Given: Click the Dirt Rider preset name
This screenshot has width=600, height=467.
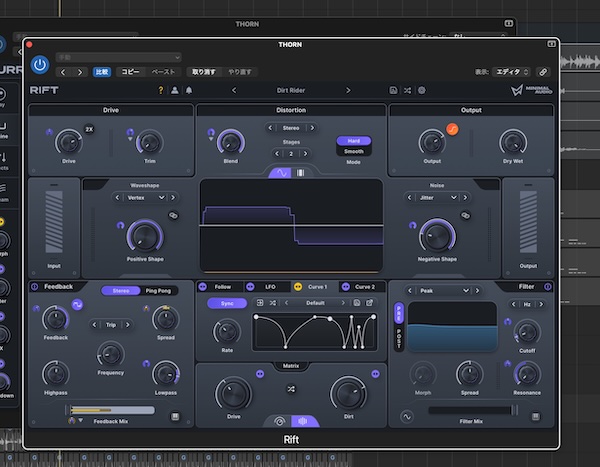Looking at the screenshot, I should click(291, 90).
